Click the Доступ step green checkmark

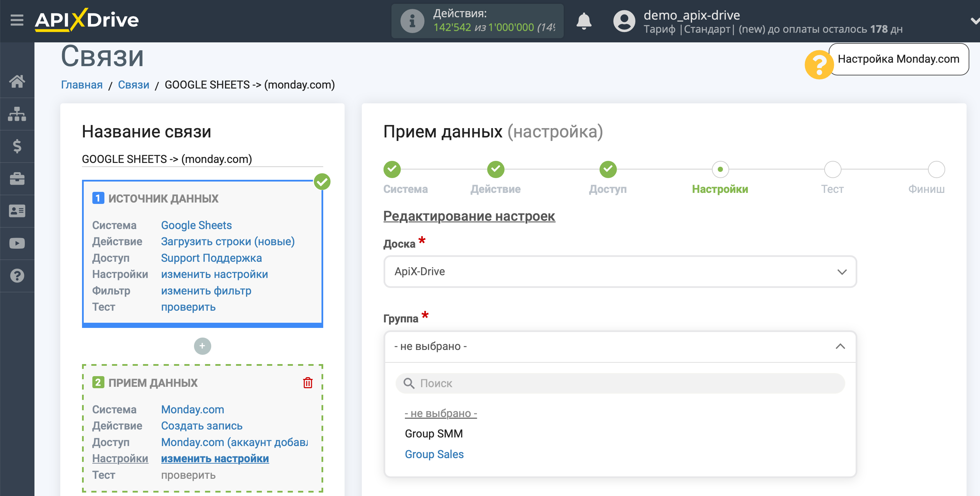click(x=608, y=169)
